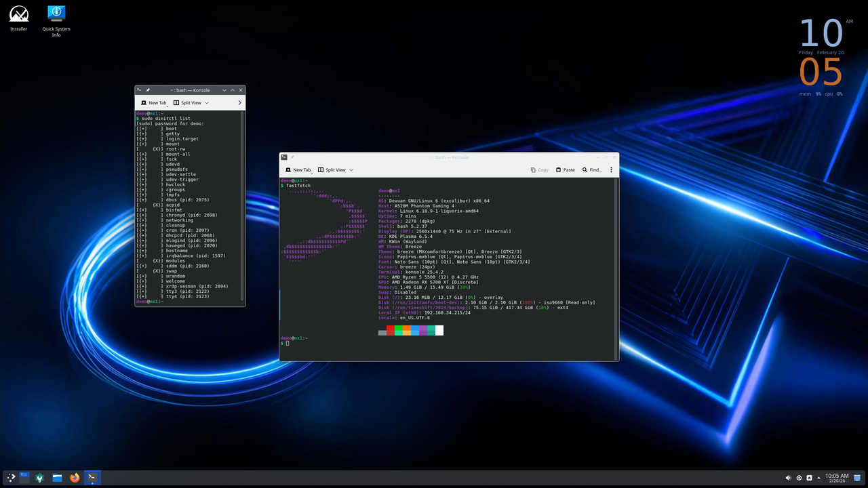
Task: Open the Konsole hamburger menu with three dots
Action: [611, 169]
